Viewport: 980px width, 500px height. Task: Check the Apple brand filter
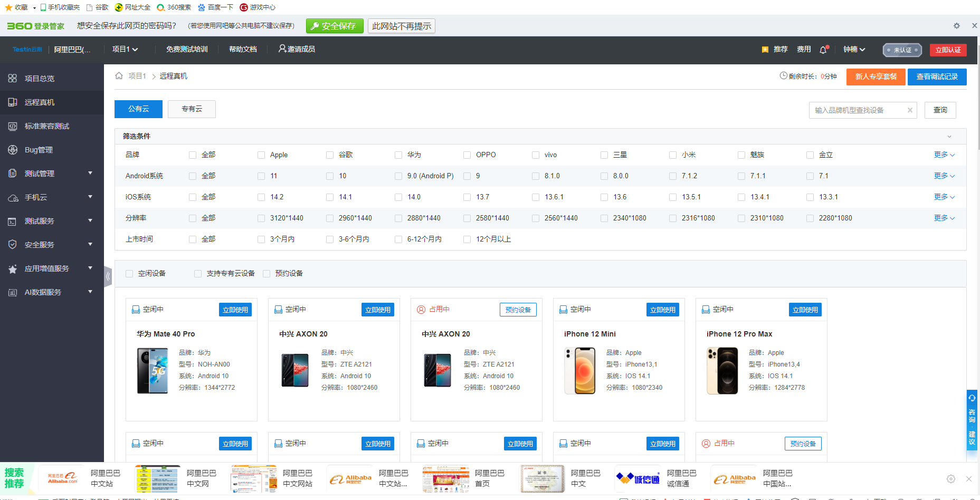click(261, 155)
